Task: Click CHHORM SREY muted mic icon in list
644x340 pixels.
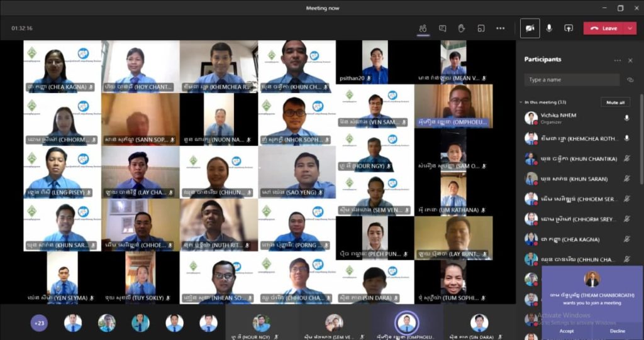Action: (x=627, y=219)
